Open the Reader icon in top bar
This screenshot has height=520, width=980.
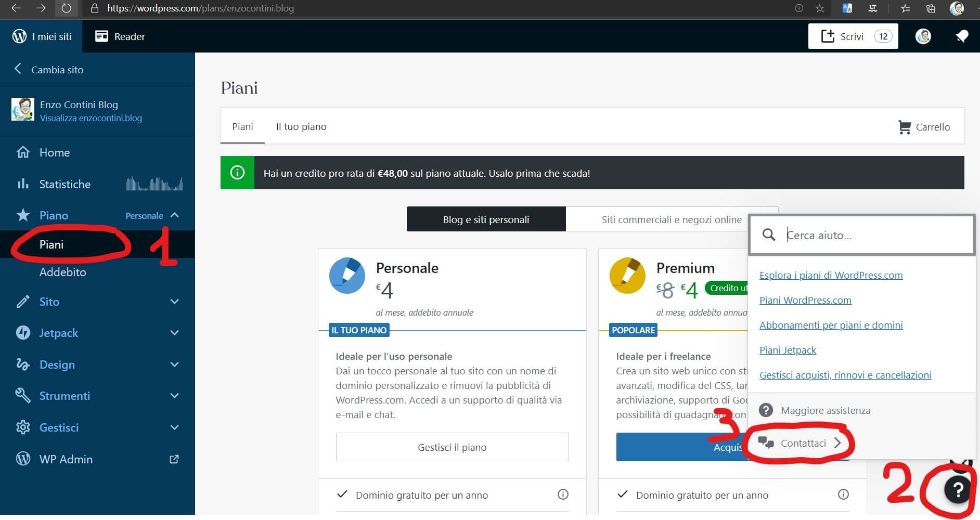click(101, 36)
